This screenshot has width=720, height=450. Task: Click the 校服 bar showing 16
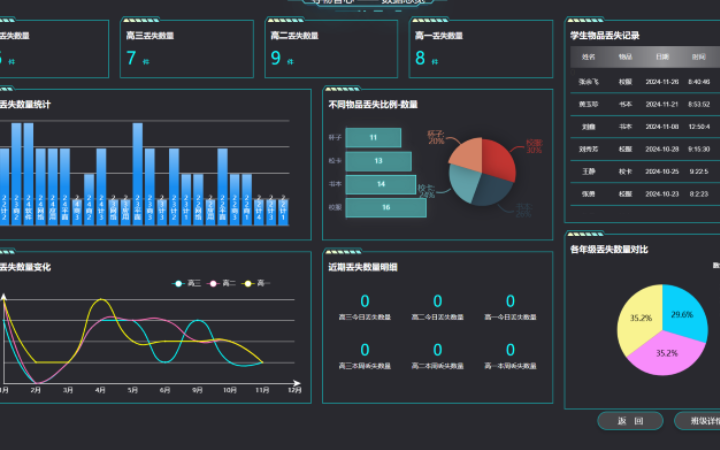click(x=385, y=207)
